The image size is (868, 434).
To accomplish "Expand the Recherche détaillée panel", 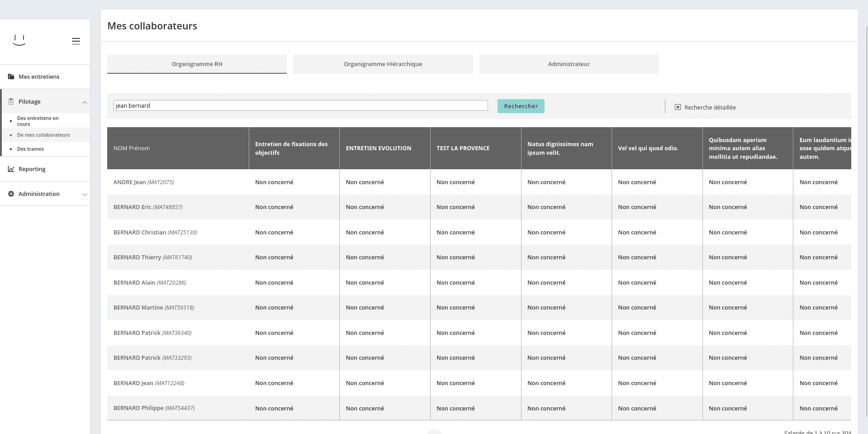I will point(710,107).
